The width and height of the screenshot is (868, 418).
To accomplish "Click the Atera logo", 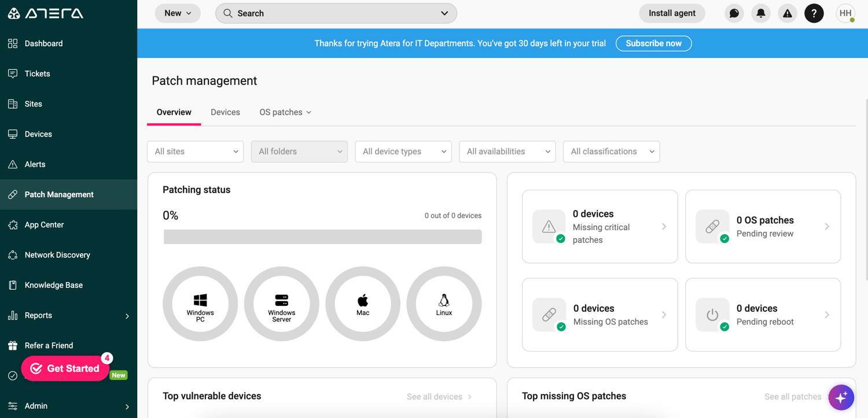I will [x=46, y=13].
